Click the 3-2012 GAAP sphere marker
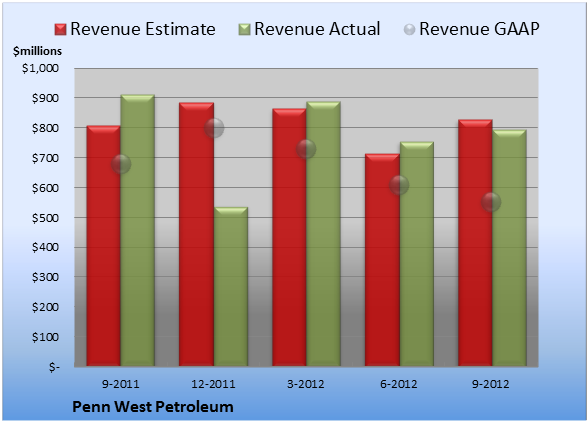The image size is (588, 422). tap(306, 149)
